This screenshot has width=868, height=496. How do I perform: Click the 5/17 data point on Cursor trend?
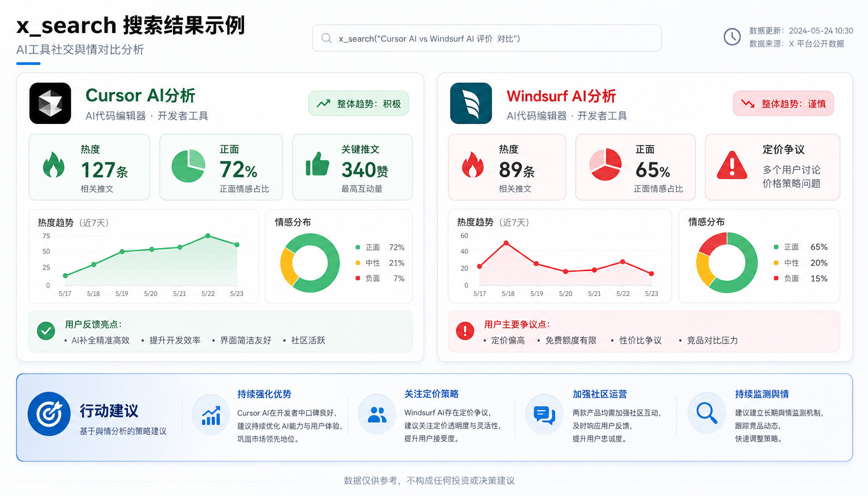tap(65, 276)
